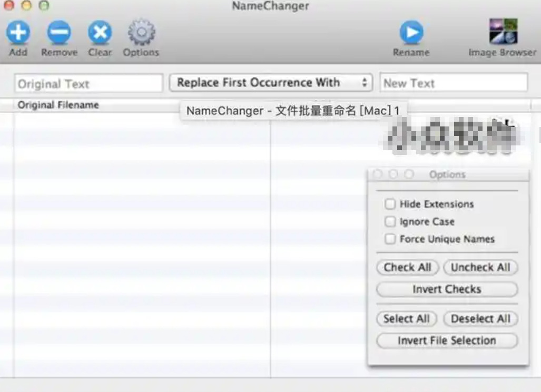This screenshot has height=392, width=541.
Task: Click the Deselect All button
Action: pyautogui.click(x=480, y=319)
